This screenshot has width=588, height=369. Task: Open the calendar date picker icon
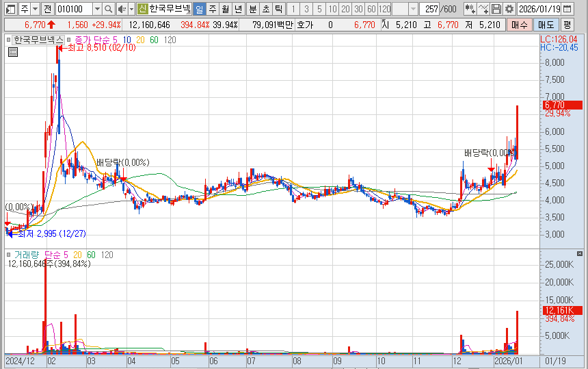coord(567,9)
